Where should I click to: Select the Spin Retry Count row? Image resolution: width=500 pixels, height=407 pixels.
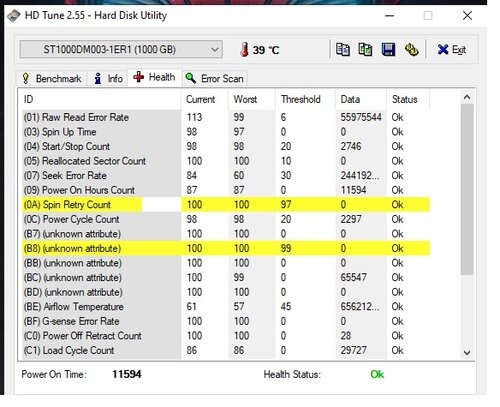tap(226, 205)
